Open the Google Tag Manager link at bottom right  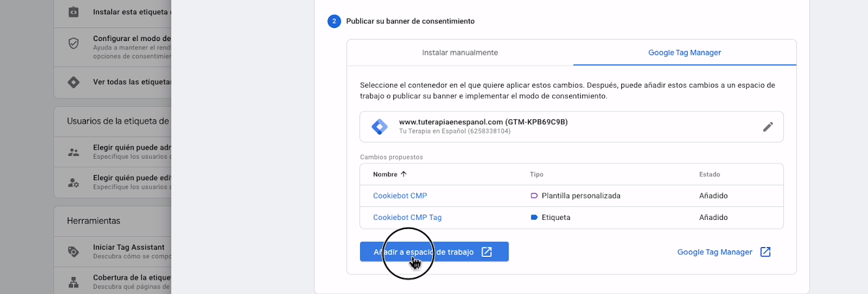pyautogui.click(x=714, y=252)
